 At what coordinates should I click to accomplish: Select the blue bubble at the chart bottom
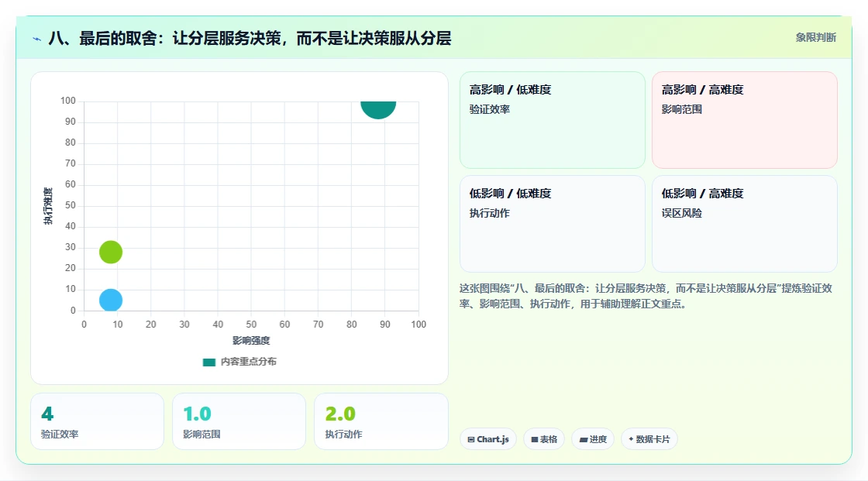[111, 300]
